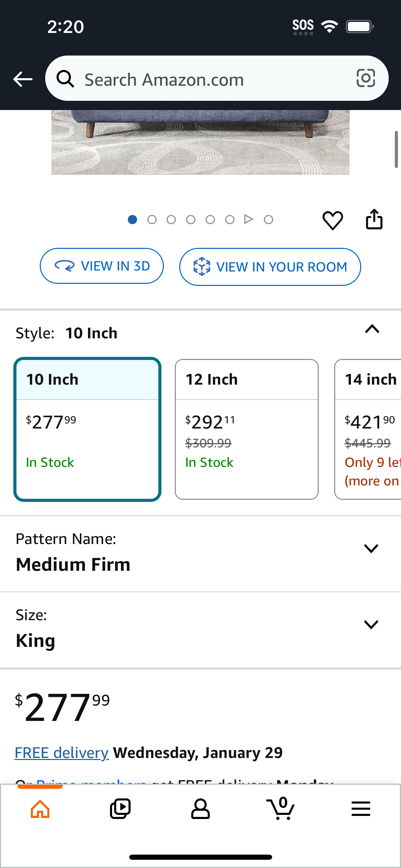Go to the Home tab icon
The width and height of the screenshot is (401, 868).
click(x=40, y=809)
